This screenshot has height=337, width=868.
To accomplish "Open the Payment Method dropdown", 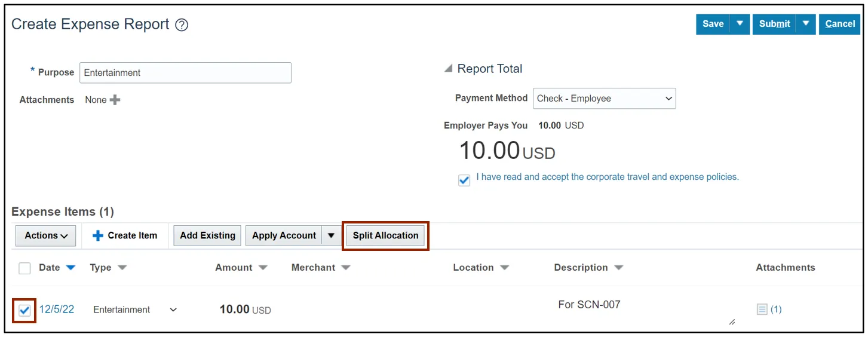I will tap(604, 99).
